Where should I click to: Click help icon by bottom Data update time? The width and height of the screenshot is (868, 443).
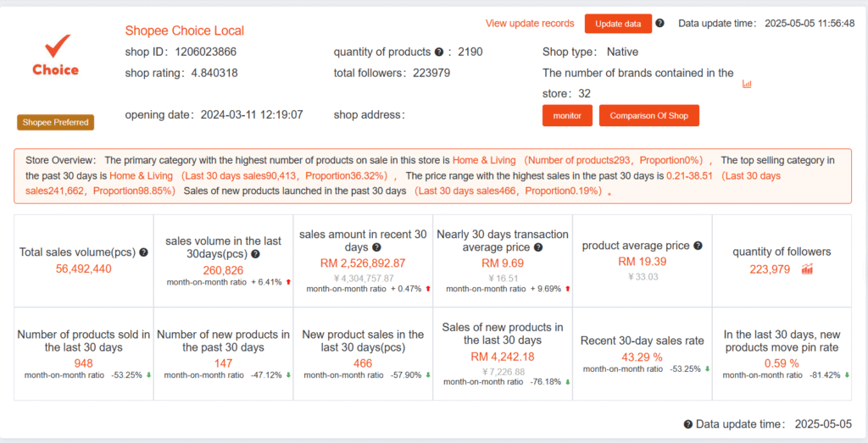tap(688, 424)
